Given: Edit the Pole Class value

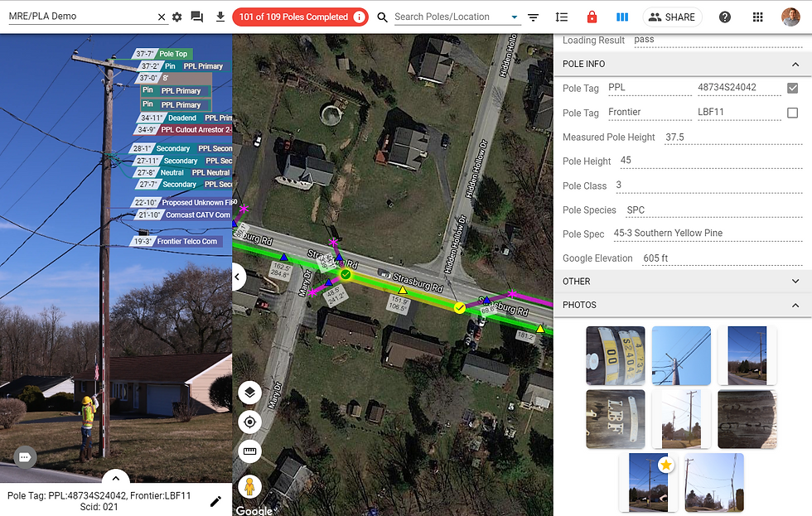Looking at the screenshot, I should point(708,186).
